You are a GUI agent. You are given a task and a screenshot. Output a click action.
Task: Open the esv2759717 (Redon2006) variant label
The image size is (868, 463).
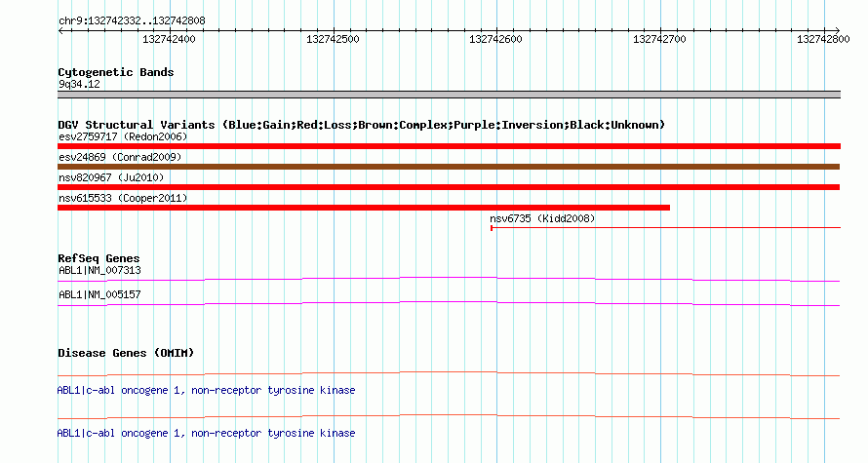123,136
